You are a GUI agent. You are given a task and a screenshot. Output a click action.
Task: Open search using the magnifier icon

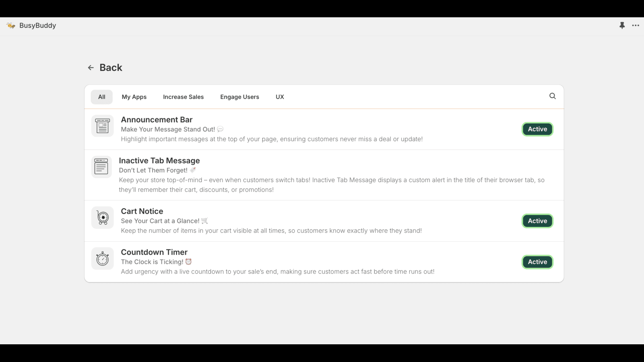pyautogui.click(x=552, y=96)
